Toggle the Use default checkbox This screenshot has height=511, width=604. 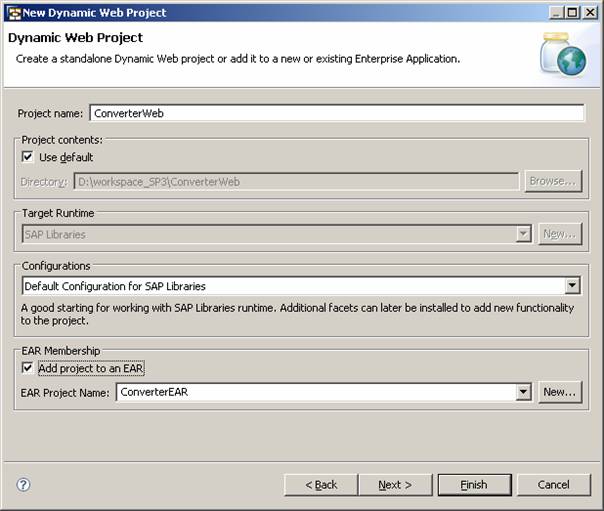(28, 157)
